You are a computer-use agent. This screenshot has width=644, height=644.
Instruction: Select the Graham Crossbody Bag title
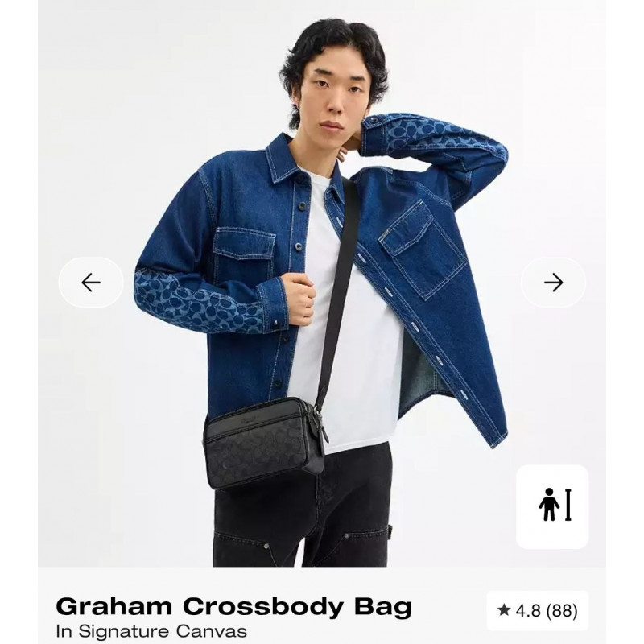tap(233, 607)
